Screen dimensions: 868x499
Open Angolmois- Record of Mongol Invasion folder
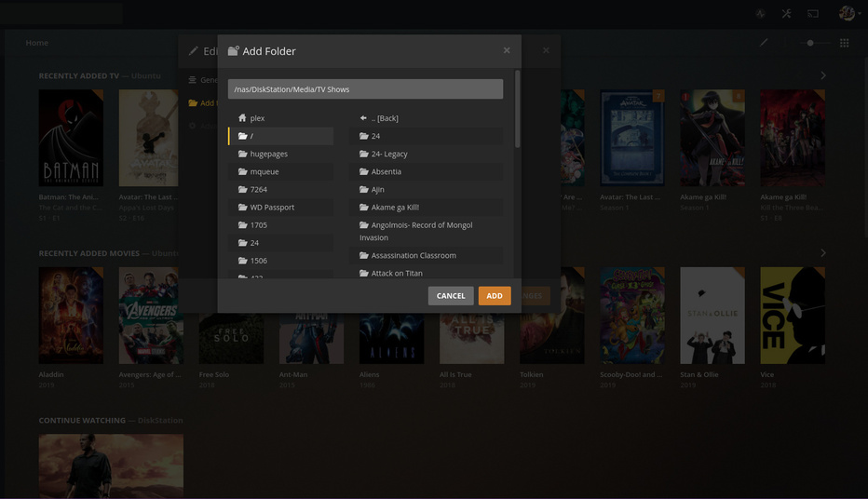(427, 231)
